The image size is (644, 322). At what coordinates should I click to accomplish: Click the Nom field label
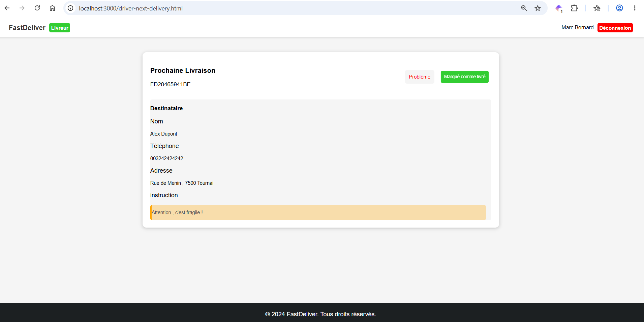[157, 121]
